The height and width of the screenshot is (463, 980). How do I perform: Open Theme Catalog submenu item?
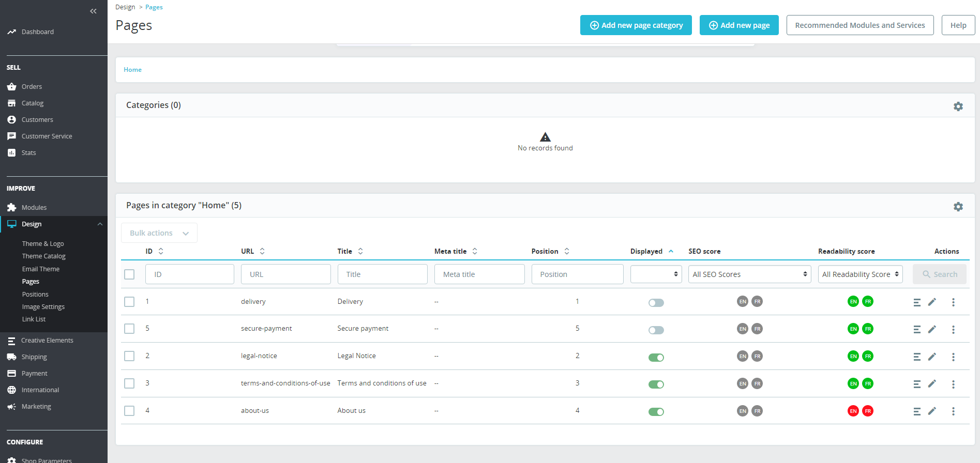pyautogui.click(x=44, y=256)
